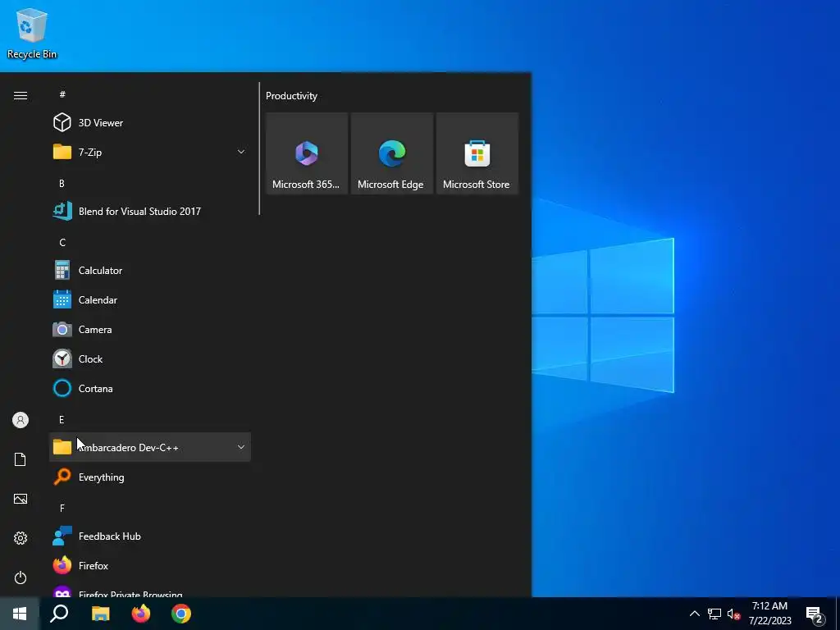Launch the Everything search app
840x630 pixels.
[x=150, y=477]
